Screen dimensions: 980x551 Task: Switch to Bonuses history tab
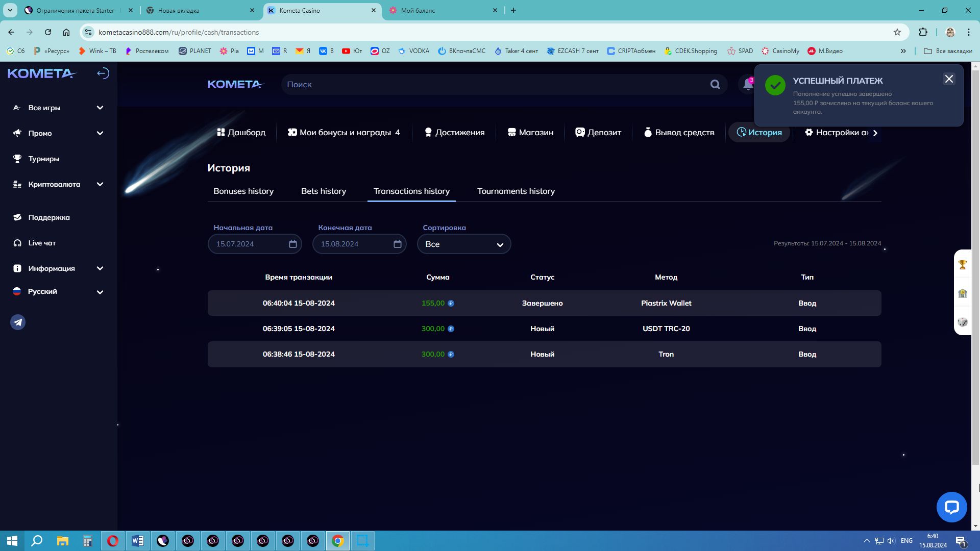(x=243, y=191)
